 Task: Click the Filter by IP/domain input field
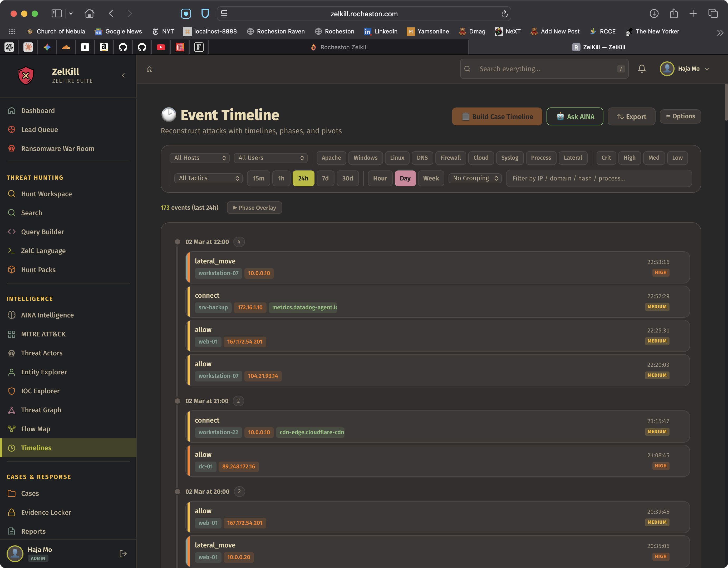pyautogui.click(x=598, y=178)
